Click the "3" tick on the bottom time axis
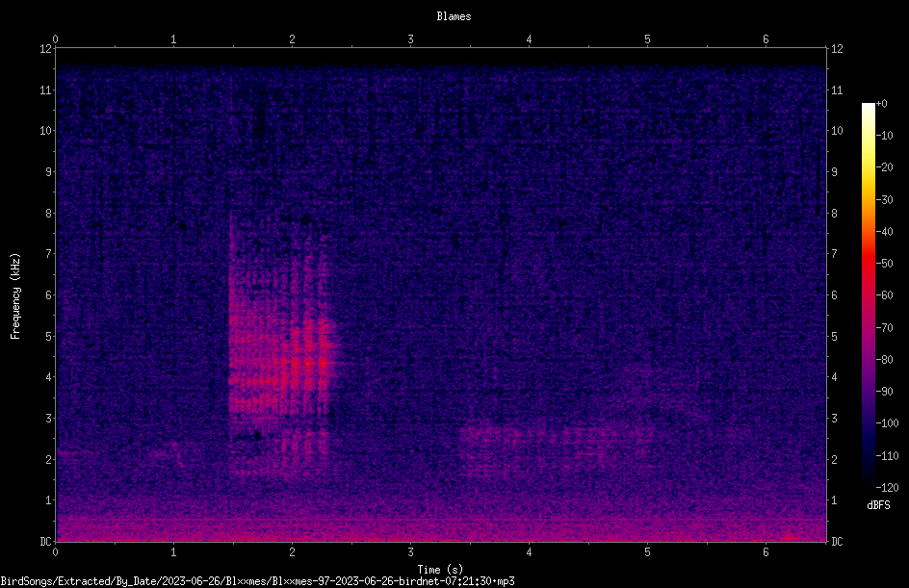This screenshot has height=588, width=909. pyautogui.click(x=410, y=552)
